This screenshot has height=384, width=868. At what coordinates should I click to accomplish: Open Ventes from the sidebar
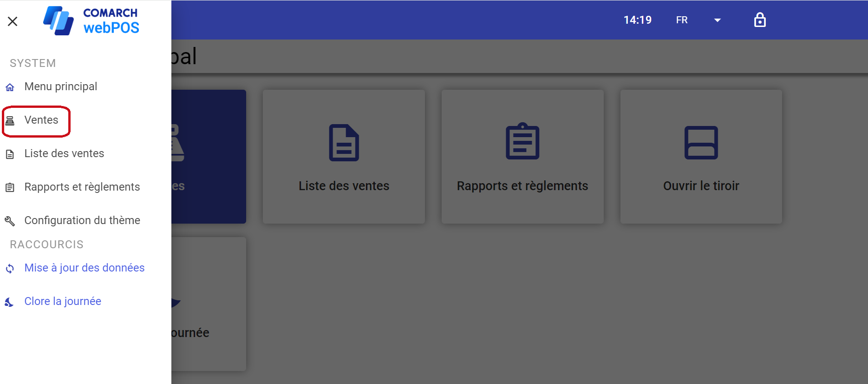coord(41,120)
